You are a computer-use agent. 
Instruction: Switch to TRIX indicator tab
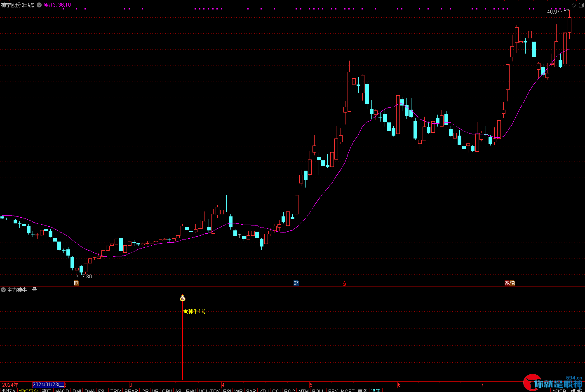click(116, 390)
